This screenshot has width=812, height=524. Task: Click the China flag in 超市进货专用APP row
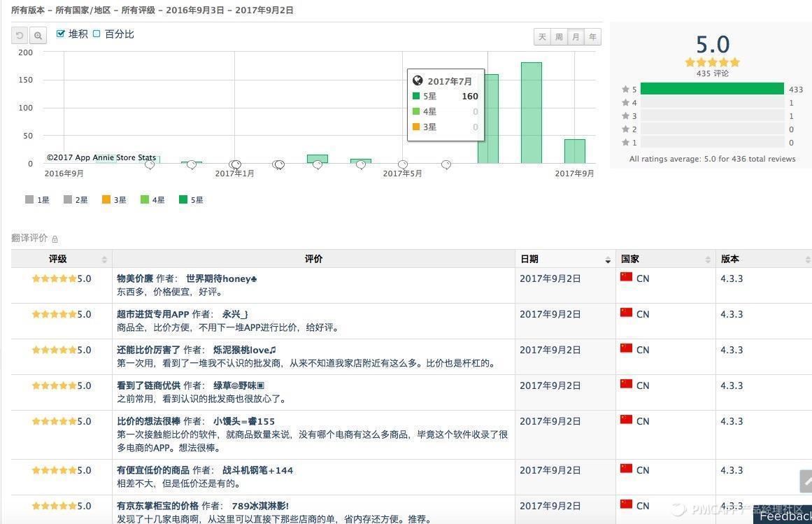coord(626,313)
